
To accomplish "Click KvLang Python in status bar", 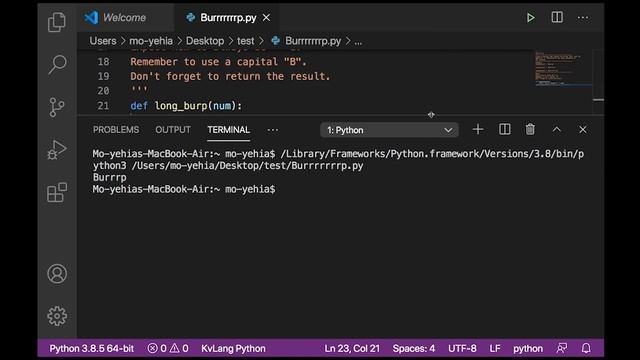I will click(x=233, y=349).
